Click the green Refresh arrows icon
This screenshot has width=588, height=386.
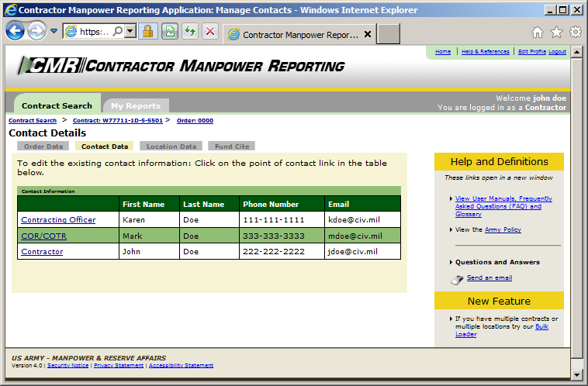tap(189, 32)
